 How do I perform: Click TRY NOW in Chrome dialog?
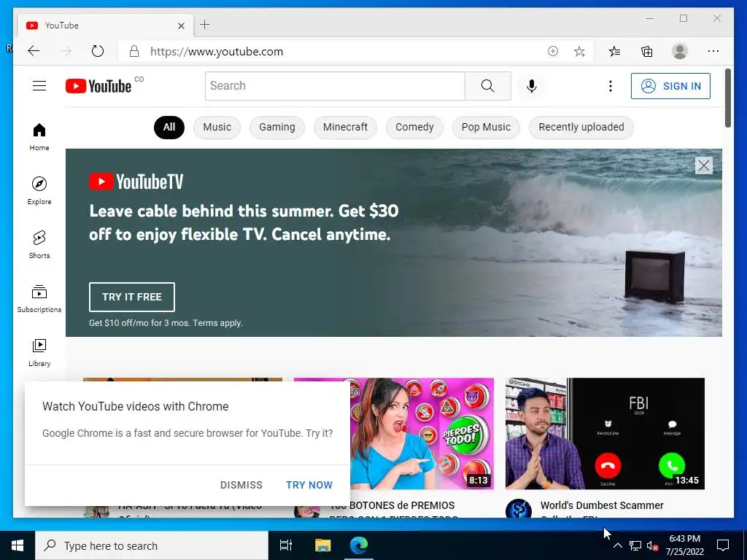(x=309, y=485)
